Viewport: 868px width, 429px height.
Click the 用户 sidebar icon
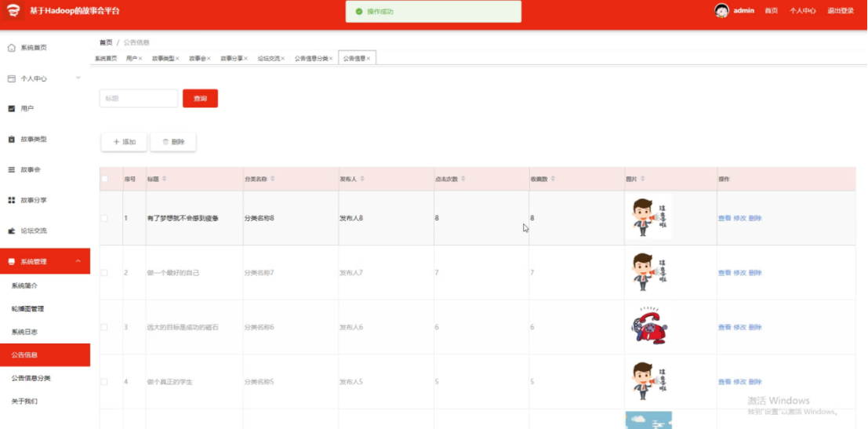12,108
